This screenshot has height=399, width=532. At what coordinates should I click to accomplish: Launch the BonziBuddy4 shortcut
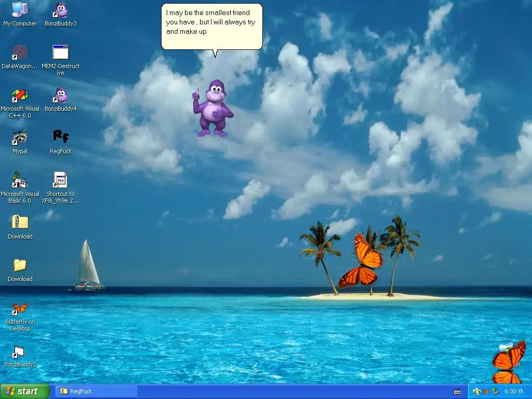[x=61, y=99]
